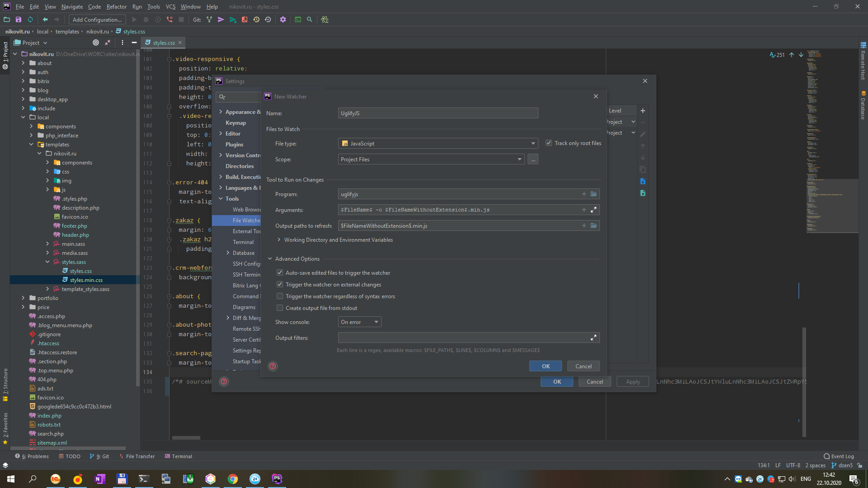
Task: Open Show console On error dropdown
Action: (x=359, y=322)
